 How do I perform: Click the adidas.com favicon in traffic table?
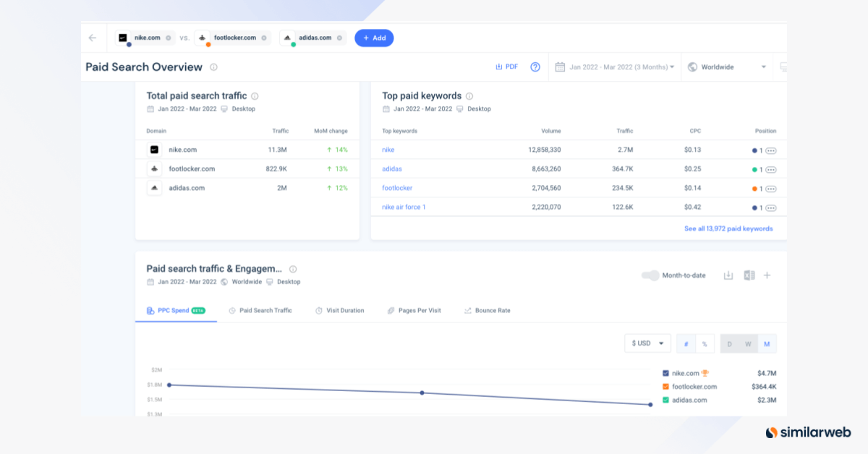point(154,187)
